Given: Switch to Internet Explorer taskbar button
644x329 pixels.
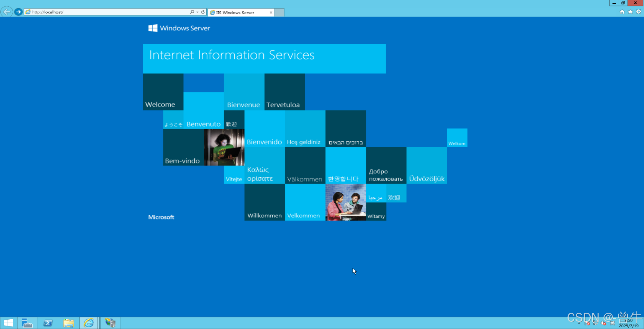Looking at the screenshot, I should click(x=89, y=323).
